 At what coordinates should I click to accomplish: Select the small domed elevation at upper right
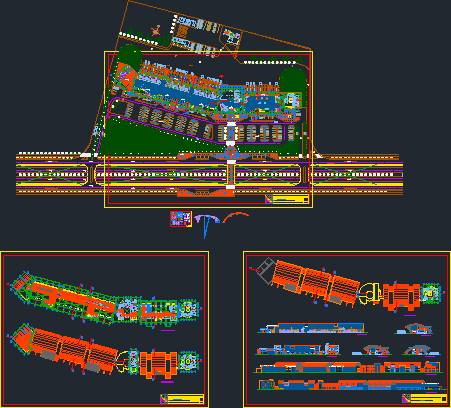pos(414,329)
